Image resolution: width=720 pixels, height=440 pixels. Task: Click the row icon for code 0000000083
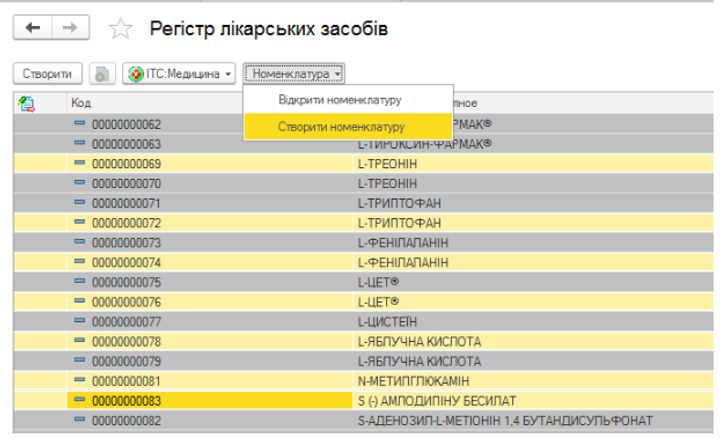point(79,400)
